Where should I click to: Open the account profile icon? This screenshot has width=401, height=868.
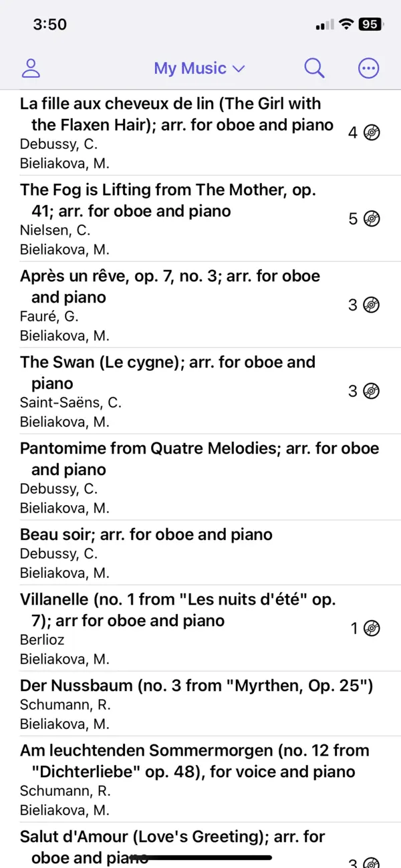pos(31,67)
